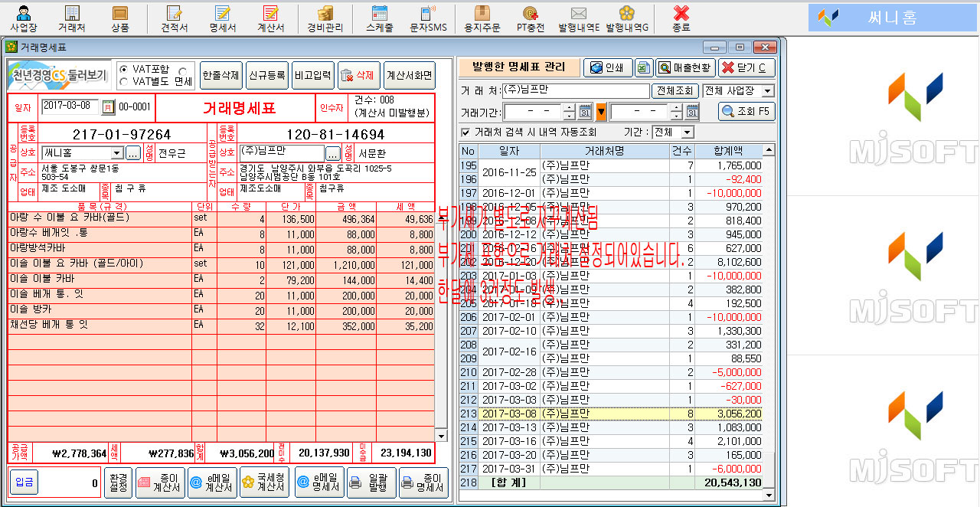Select the 면세 radio button
Image resolution: width=980 pixels, height=507 pixels.
pyautogui.click(x=183, y=70)
